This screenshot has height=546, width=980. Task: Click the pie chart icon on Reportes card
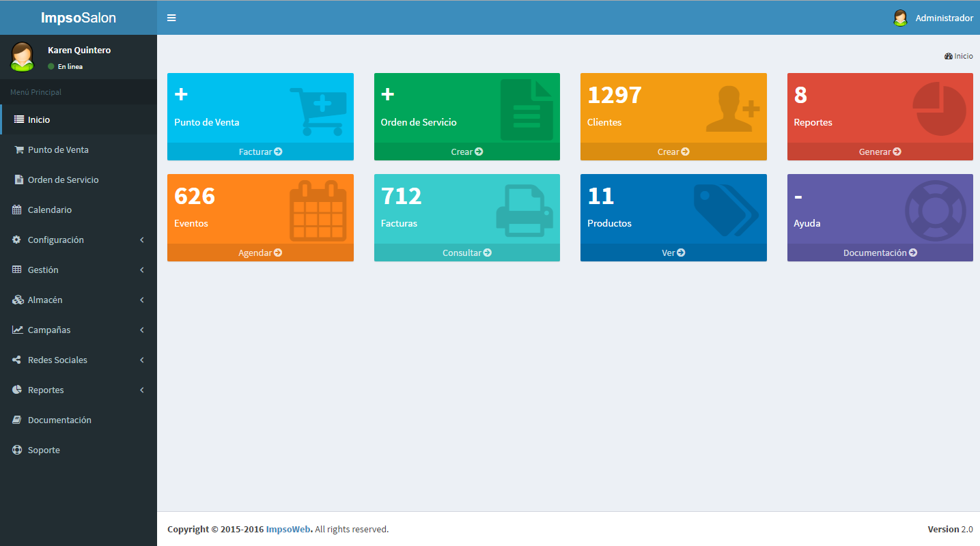[939, 109]
